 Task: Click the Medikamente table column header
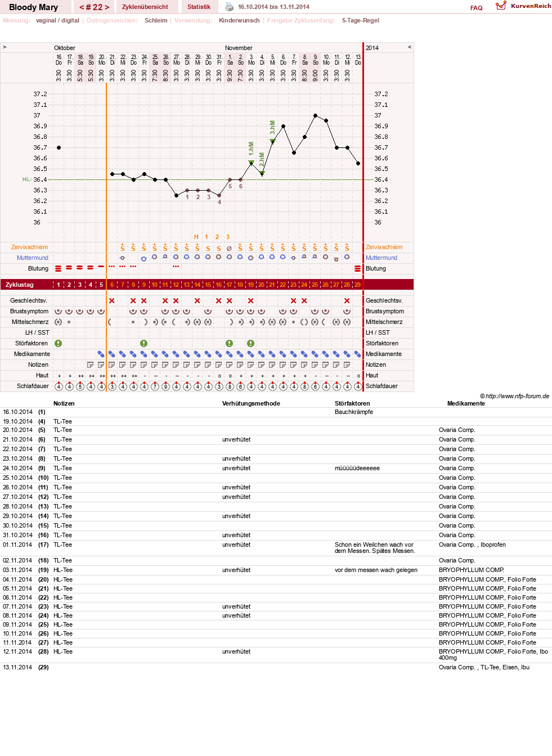pyautogui.click(x=466, y=403)
